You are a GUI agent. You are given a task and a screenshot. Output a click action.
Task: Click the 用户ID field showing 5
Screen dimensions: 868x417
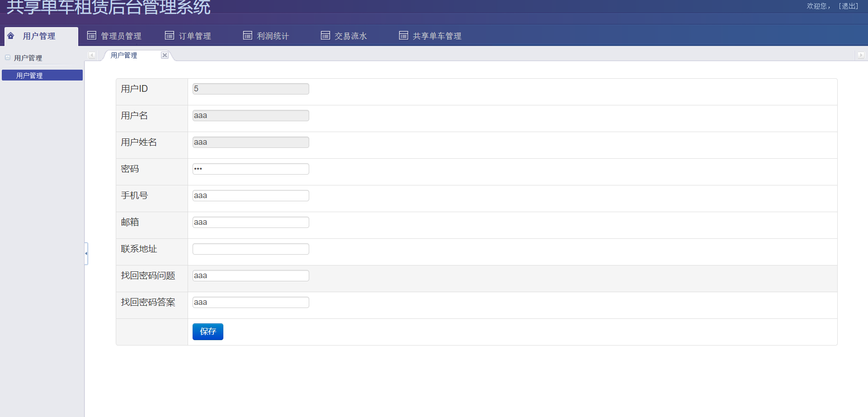click(251, 89)
